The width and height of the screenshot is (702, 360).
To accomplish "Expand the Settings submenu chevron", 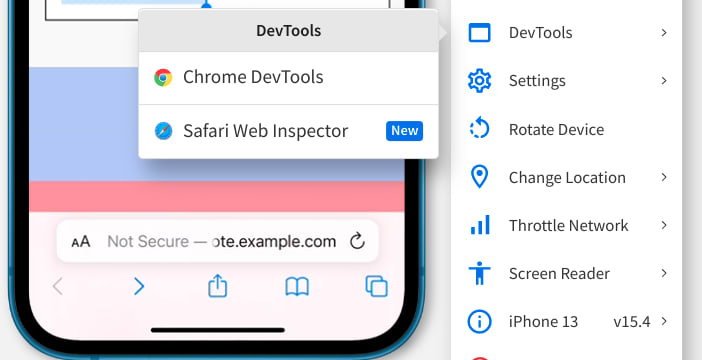I will coord(664,81).
